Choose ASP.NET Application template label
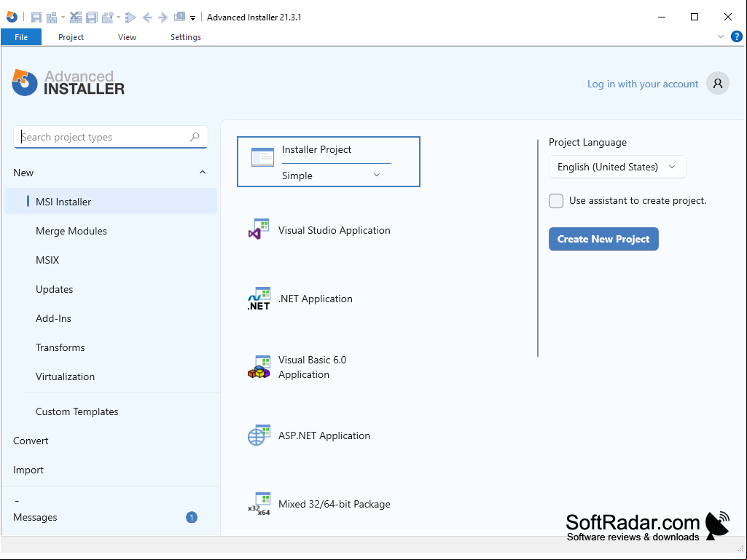 (x=324, y=435)
